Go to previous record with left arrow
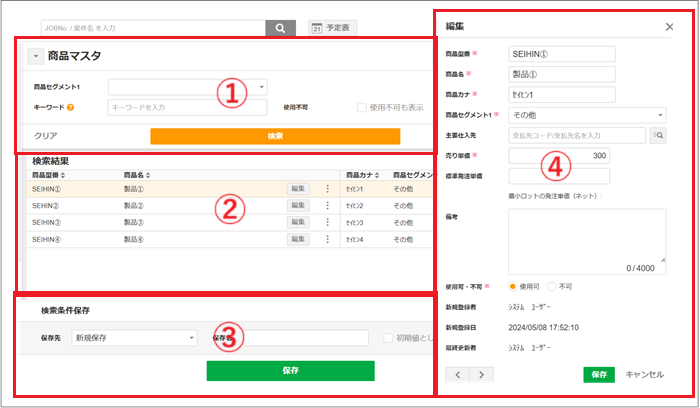Screen dimensions: 700x408 pyautogui.click(x=458, y=374)
